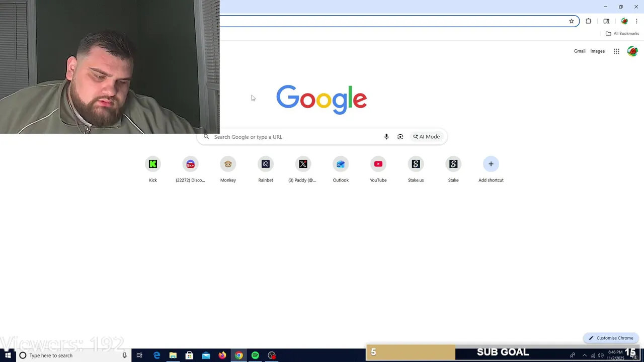644x362 pixels.
Task: Click the AI Mode button
Action: 427,137
